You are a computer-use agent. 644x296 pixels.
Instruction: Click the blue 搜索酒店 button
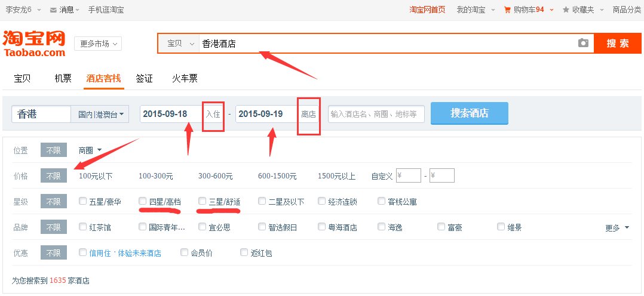[470, 113]
